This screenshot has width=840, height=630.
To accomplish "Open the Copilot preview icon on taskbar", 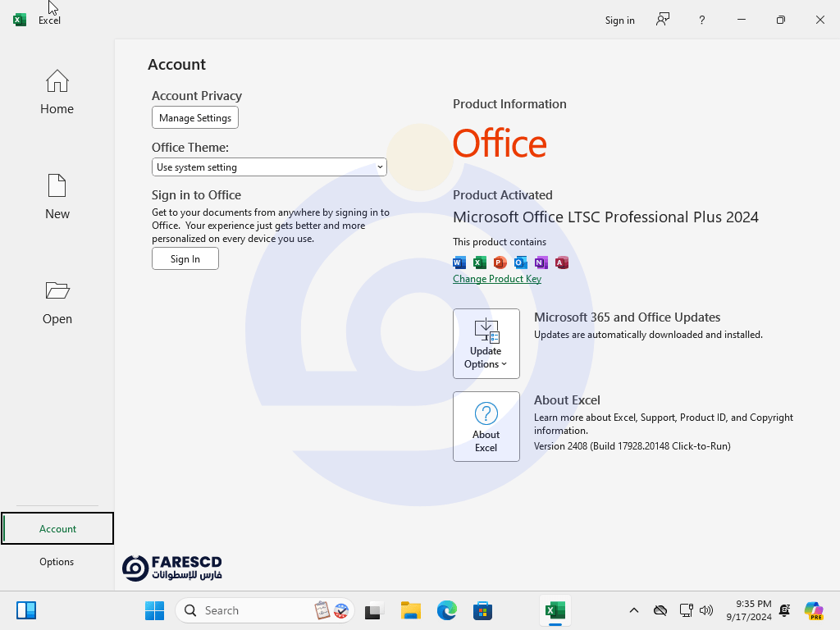I will click(x=814, y=610).
